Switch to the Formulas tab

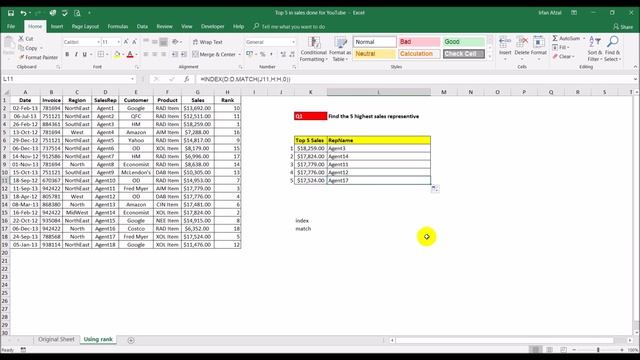(x=118, y=27)
